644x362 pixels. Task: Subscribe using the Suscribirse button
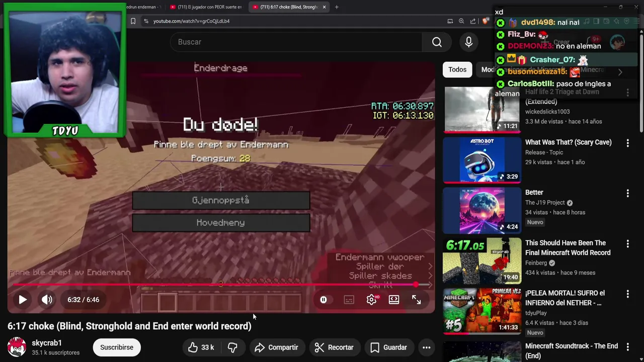(117, 347)
